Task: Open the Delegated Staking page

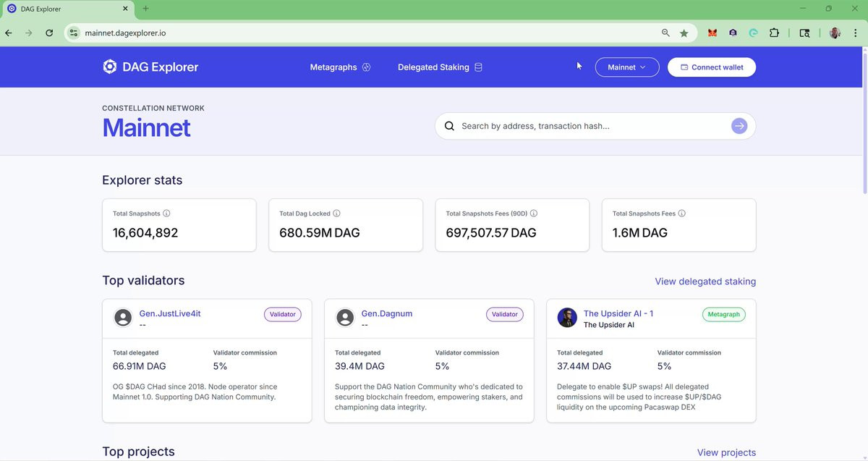Action: pos(440,67)
